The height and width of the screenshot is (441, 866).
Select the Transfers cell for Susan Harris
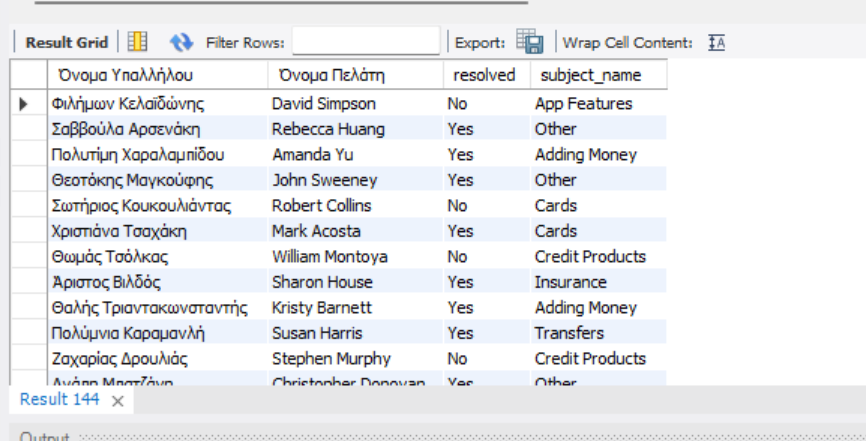(598, 333)
